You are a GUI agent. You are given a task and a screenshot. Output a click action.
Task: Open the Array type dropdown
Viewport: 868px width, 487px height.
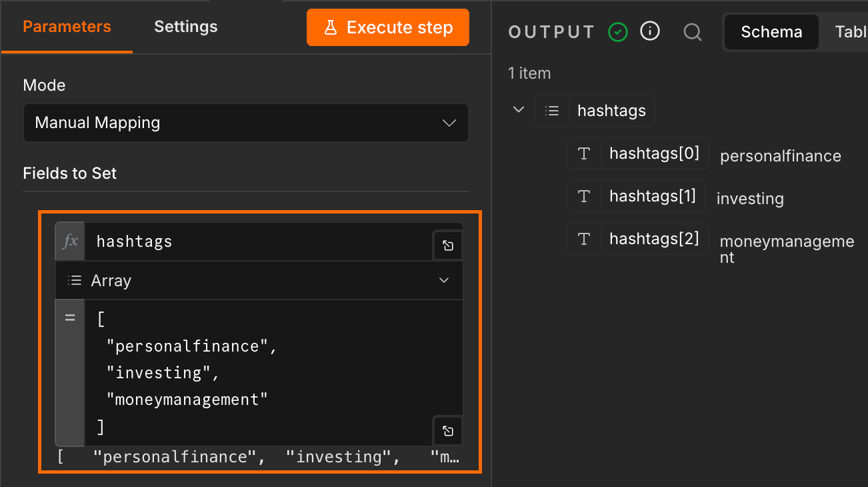(259, 281)
